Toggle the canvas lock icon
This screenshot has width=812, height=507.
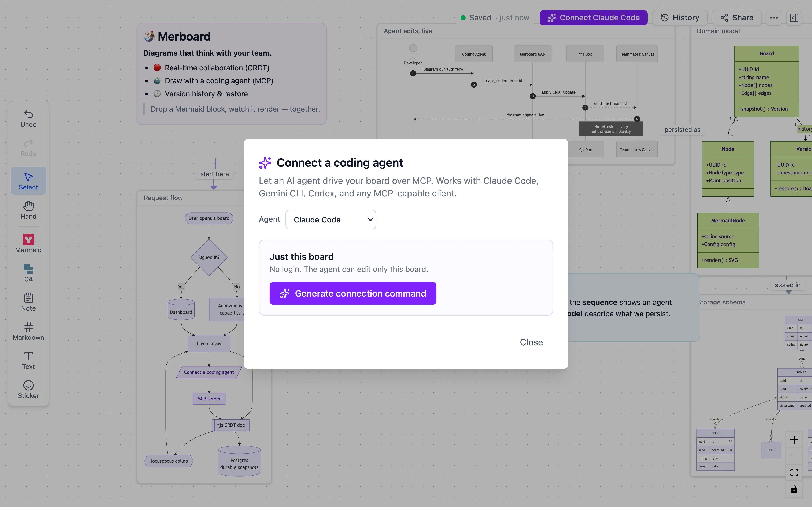tap(794, 489)
